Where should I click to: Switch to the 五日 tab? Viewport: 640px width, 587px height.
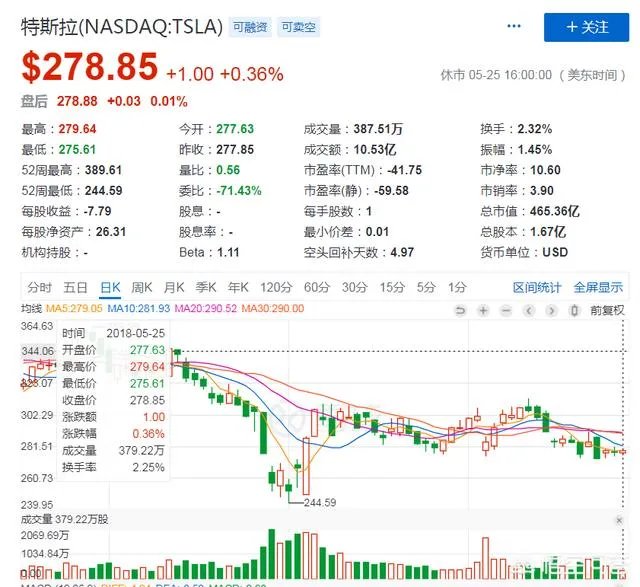pyautogui.click(x=76, y=287)
